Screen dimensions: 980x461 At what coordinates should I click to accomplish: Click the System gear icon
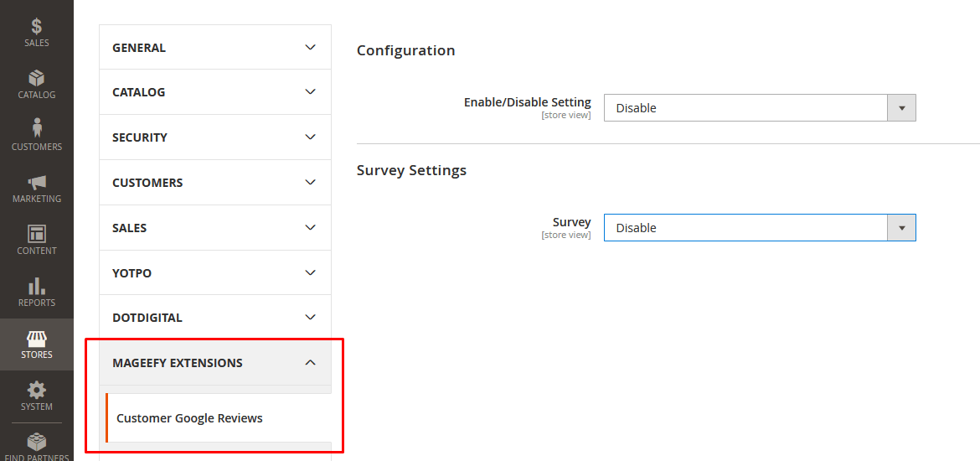click(x=37, y=391)
